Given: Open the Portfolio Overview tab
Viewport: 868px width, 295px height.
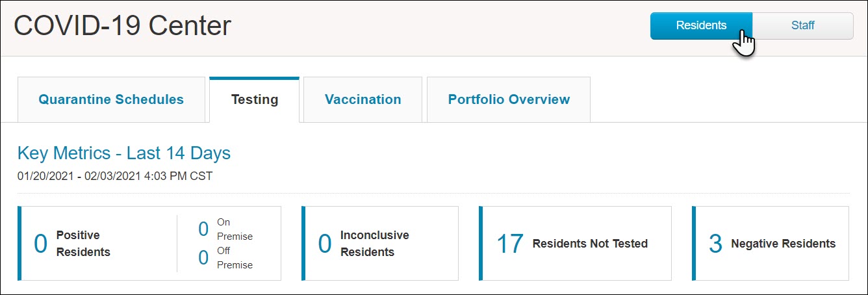Looking at the screenshot, I should coord(509,99).
